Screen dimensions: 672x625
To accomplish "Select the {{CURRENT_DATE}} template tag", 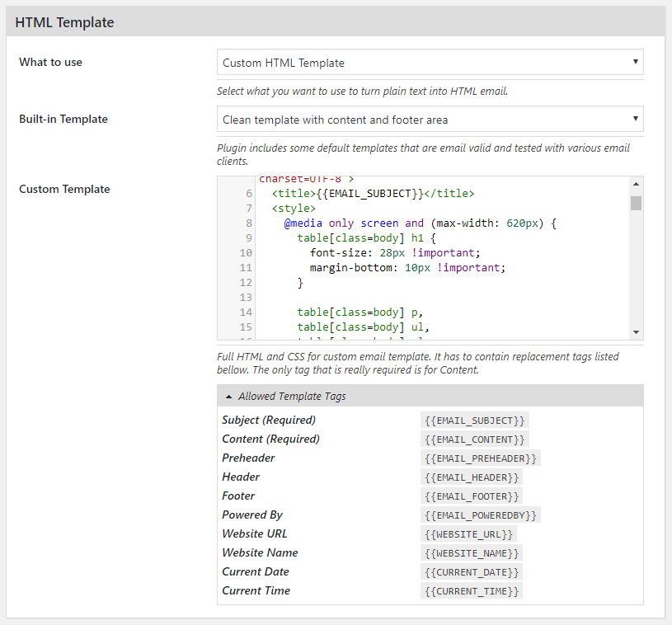I will click(x=471, y=572).
